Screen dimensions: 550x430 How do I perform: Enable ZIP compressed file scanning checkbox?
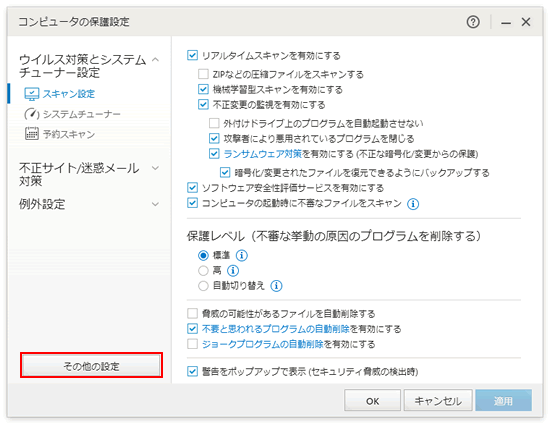203,74
